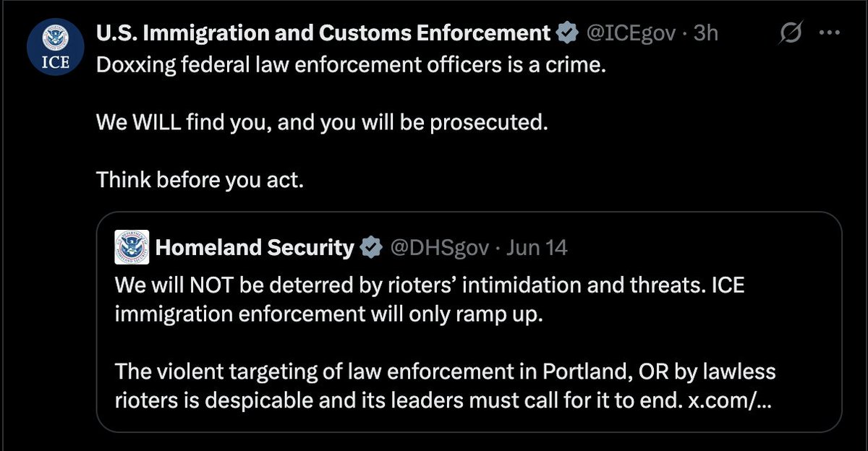Click the Homeland Security seal avatar
The width and height of the screenshot is (868, 451).
click(x=132, y=247)
